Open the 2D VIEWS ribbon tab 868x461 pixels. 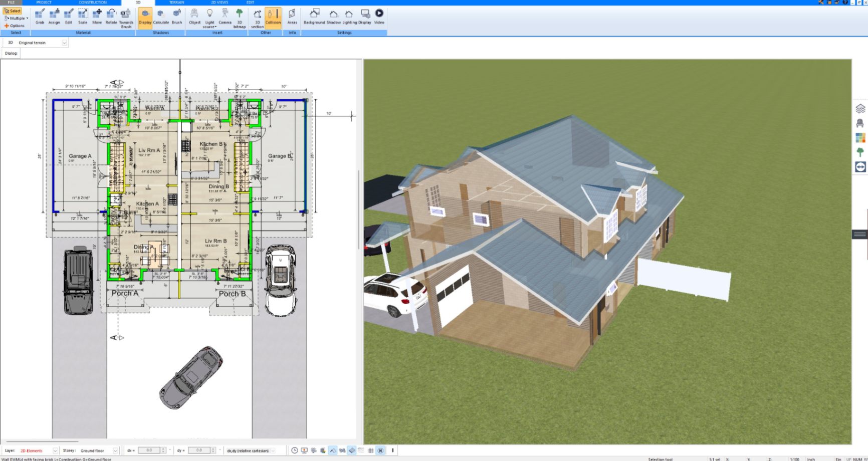click(x=220, y=3)
